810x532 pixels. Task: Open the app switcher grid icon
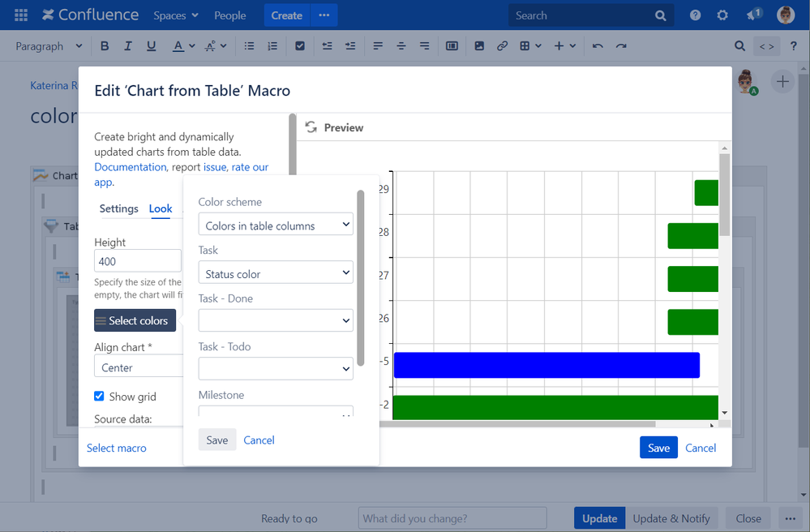coord(21,15)
